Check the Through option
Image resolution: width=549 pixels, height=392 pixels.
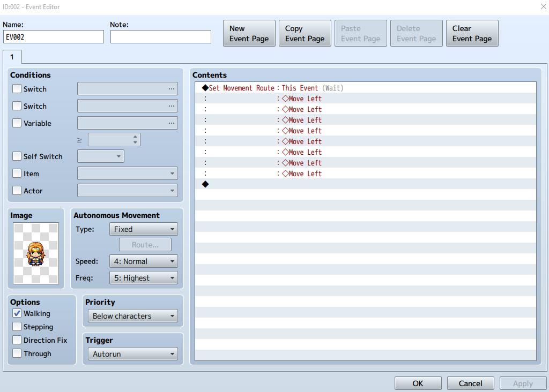click(17, 353)
